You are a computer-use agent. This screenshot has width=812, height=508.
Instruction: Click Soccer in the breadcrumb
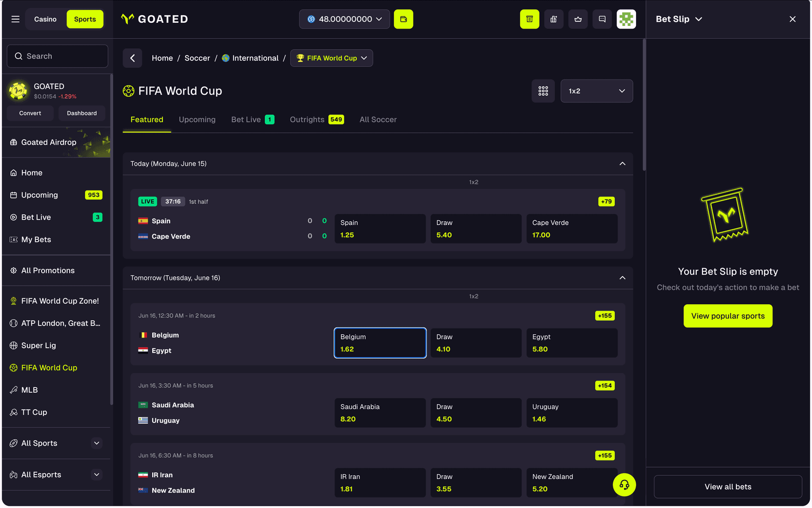point(197,58)
